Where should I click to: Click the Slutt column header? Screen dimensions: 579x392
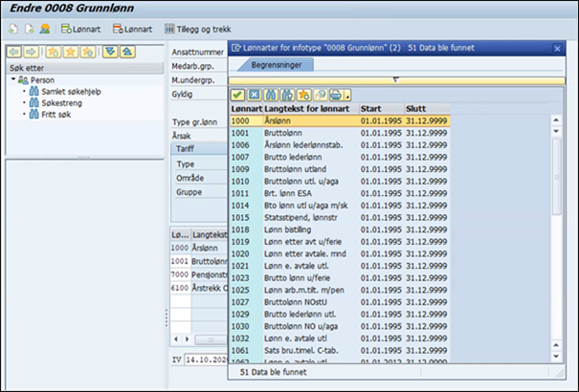coord(427,109)
